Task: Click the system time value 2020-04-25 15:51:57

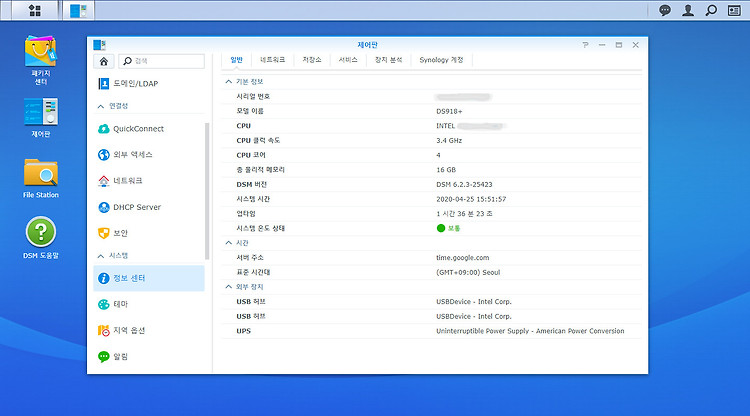Action: click(x=471, y=199)
